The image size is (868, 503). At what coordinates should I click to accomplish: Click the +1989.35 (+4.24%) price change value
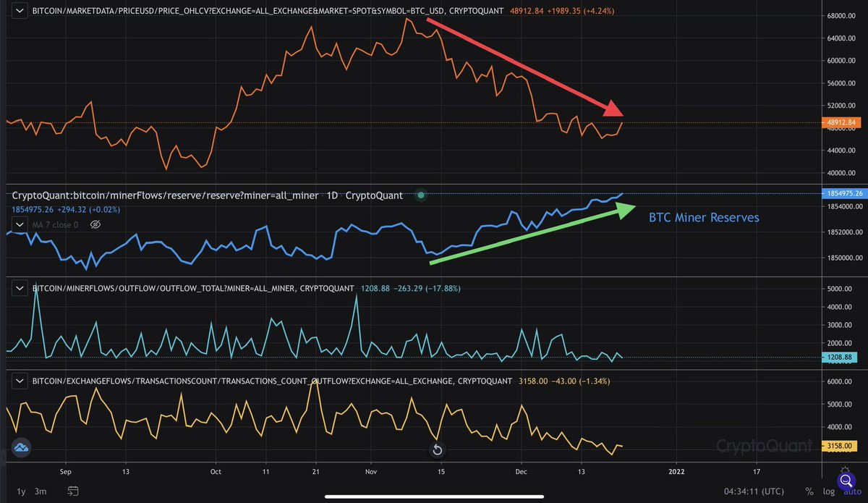[581, 12]
